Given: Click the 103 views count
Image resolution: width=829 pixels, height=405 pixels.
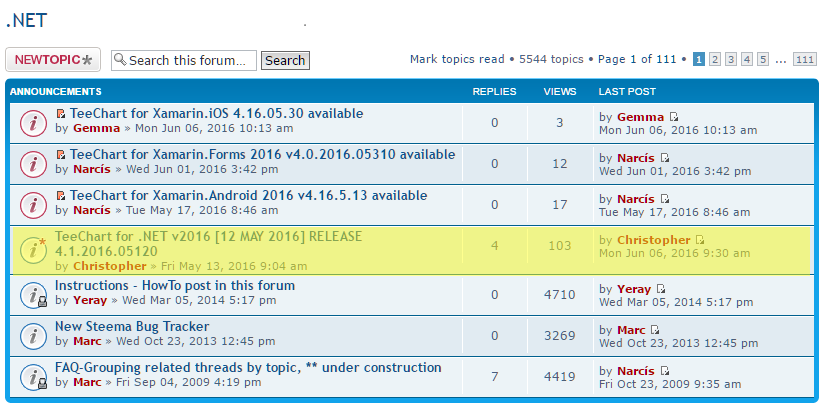Looking at the screenshot, I should pos(560,245).
